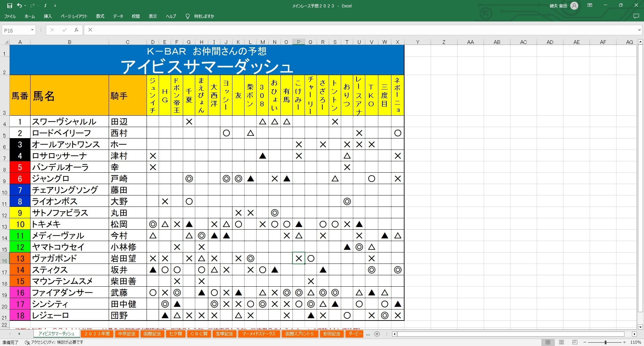Open the データ ribbon tab
This screenshot has width=644, height=346.
[118, 16]
